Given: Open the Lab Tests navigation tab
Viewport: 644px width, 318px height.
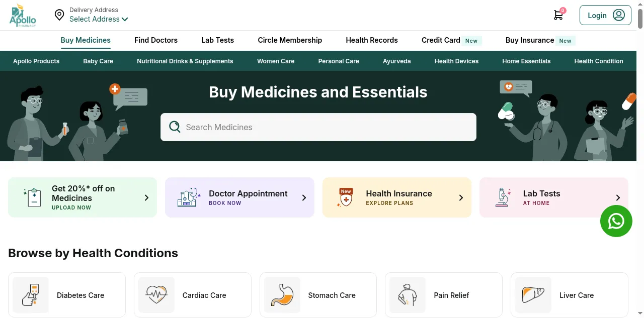Looking at the screenshot, I should (x=217, y=40).
